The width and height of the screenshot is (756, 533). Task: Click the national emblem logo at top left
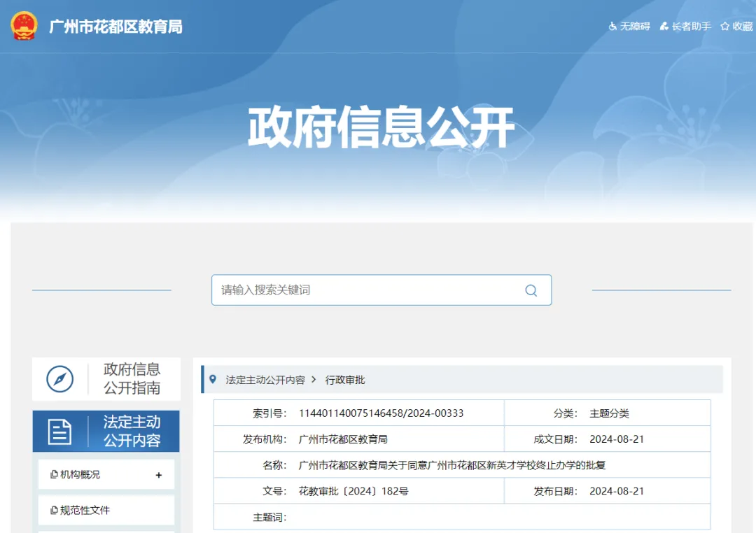(24, 26)
